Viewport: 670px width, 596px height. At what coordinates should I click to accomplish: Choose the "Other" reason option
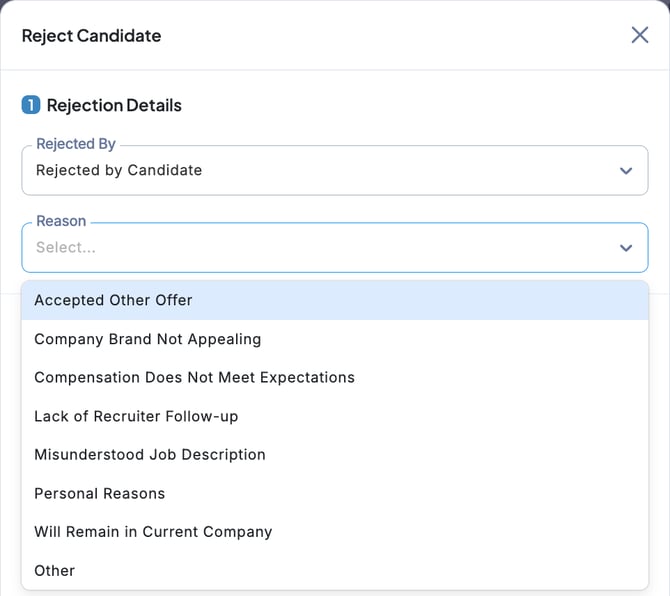55,571
